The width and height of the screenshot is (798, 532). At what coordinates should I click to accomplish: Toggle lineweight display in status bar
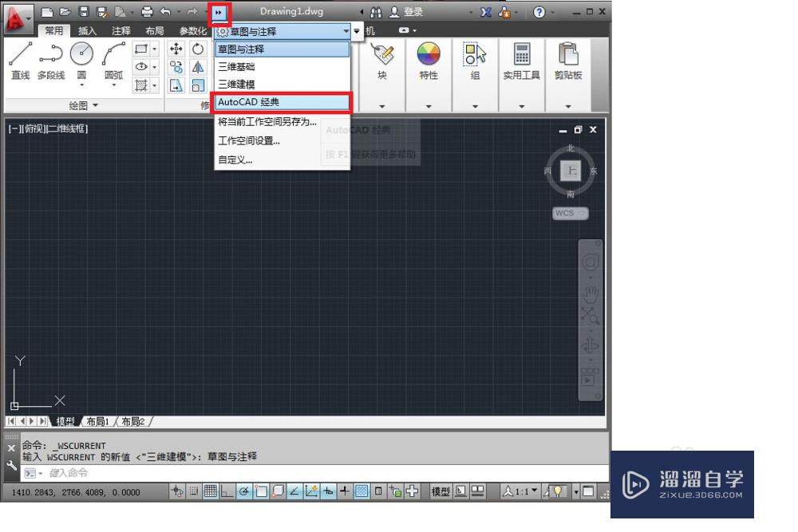click(345, 491)
